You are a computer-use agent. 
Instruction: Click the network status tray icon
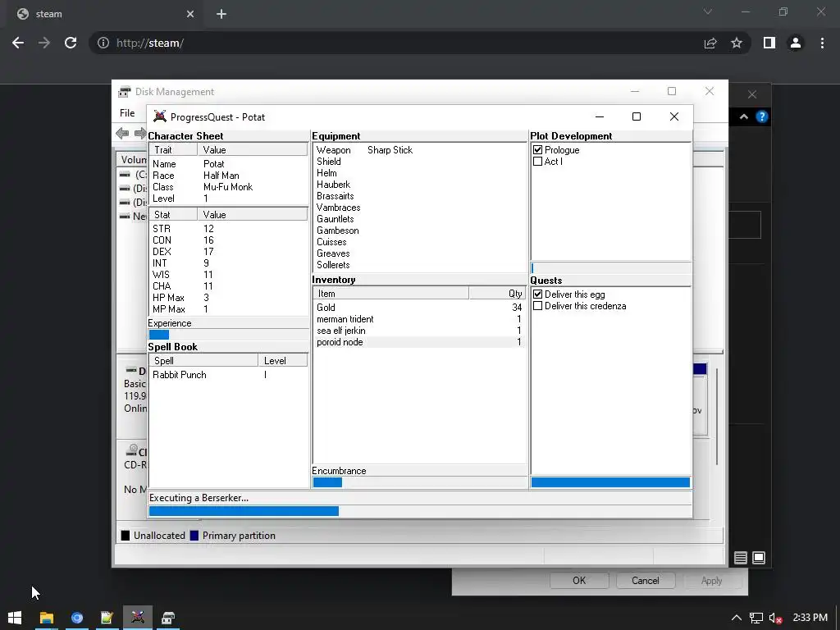coord(756,619)
